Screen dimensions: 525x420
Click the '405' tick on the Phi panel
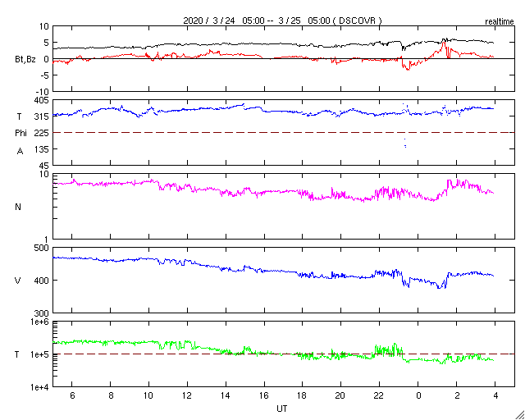(x=42, y=100)
